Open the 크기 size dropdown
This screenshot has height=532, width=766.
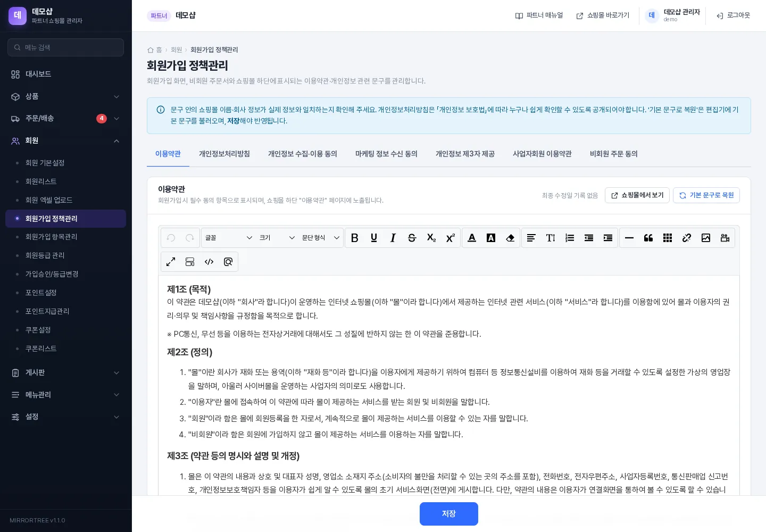click(277, 238)
